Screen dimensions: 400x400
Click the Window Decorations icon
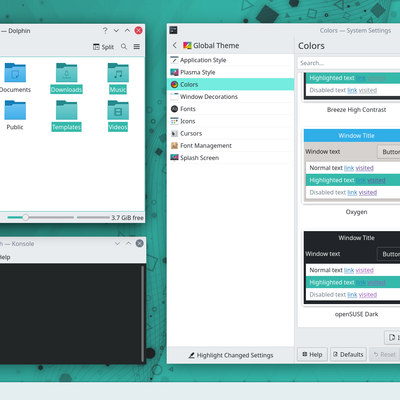pos(174,97)
